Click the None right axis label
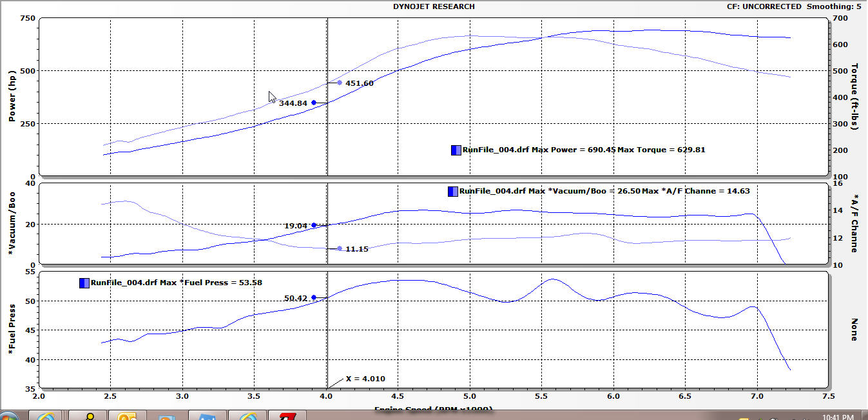 coord(855,329)
